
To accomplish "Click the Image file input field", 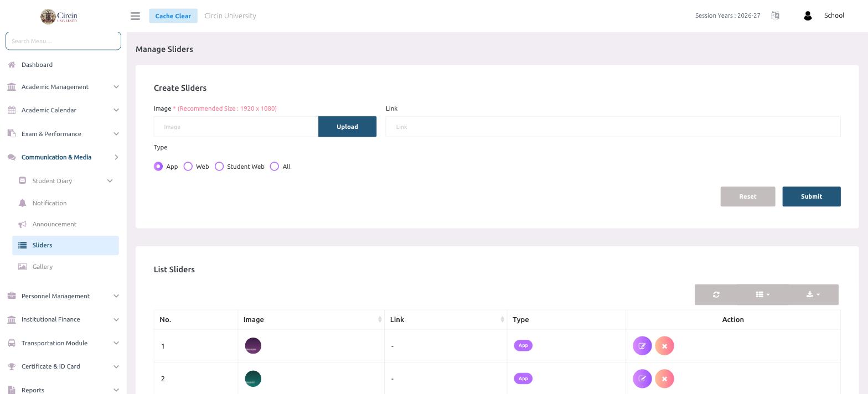I will pyautogui.click(x=236, y=127).
